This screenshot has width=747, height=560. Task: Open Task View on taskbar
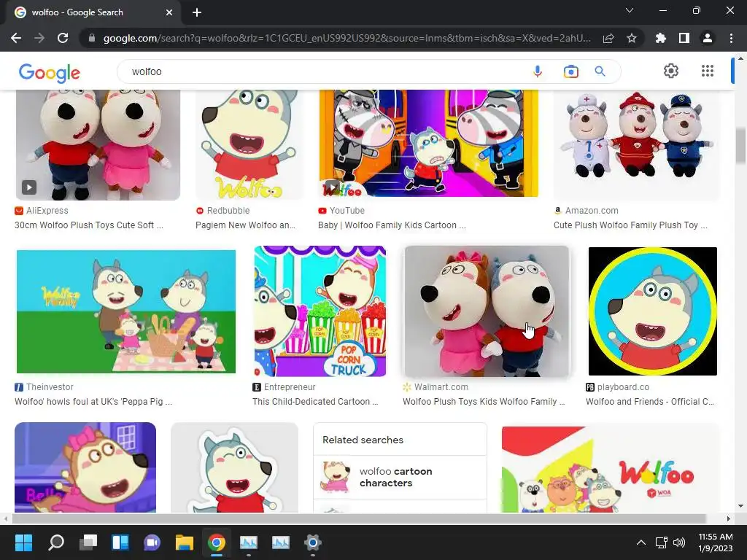click(x=88, y=542)
